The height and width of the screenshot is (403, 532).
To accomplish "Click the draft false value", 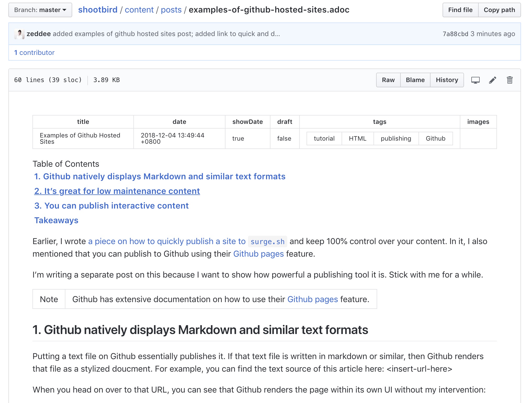I will (284, 139).
